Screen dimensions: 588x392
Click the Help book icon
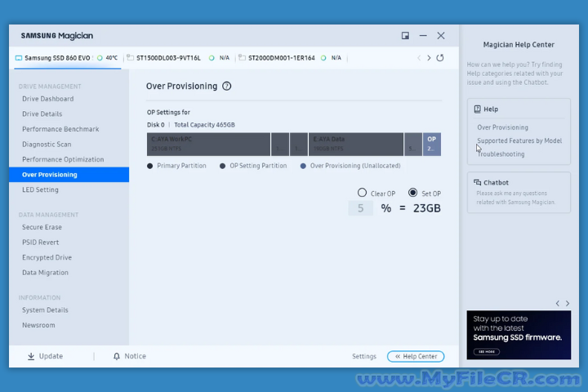pyautogui.click(x=477, y=109)
